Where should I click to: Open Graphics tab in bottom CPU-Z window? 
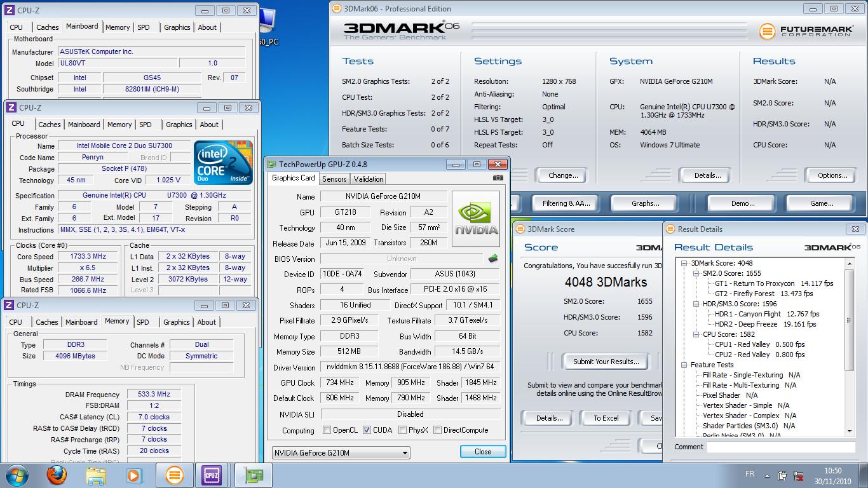pyautogui.click(x=177, y=322)
